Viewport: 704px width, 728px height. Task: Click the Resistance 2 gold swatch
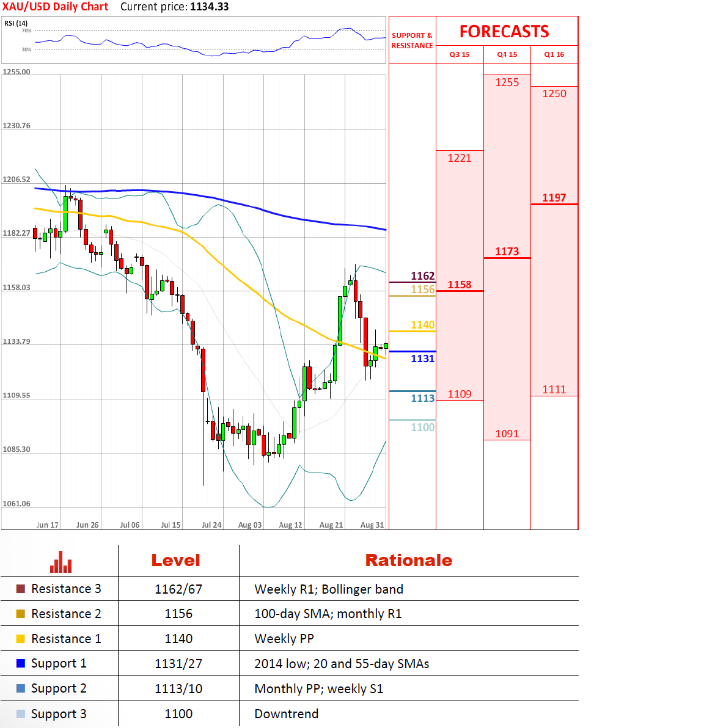[x=21, y=614]
